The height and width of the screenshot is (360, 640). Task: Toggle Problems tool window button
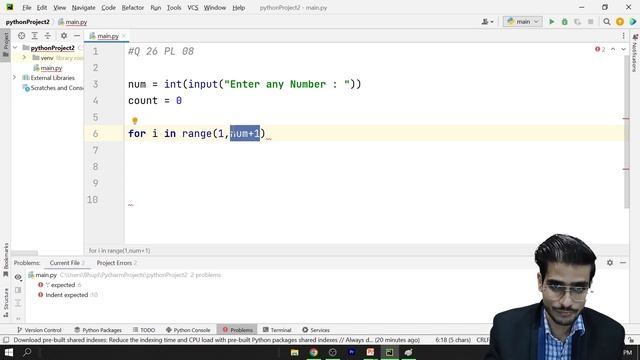click(238, 330)
